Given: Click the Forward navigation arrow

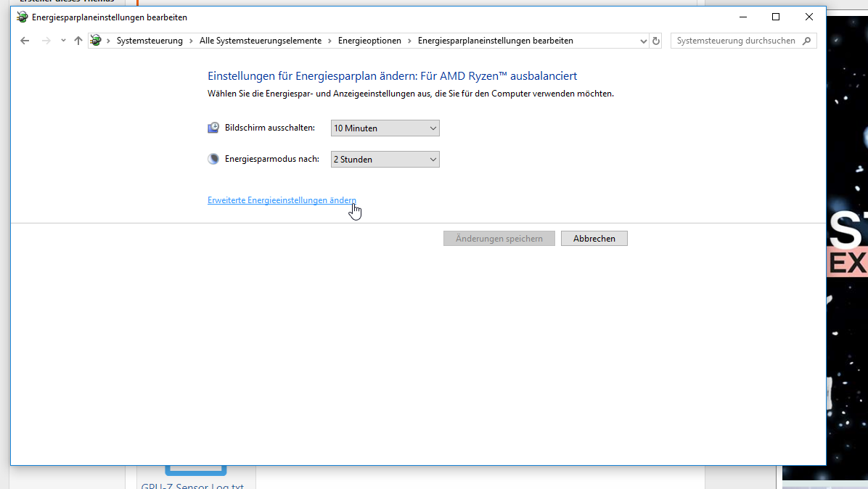Looking at the screenshot, I should coord(46,41).
